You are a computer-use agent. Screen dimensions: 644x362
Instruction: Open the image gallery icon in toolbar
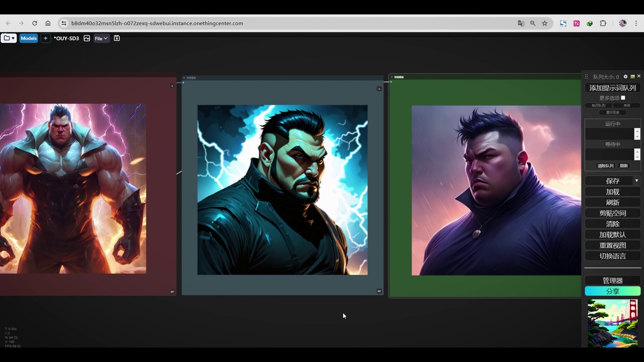point(87,38)
